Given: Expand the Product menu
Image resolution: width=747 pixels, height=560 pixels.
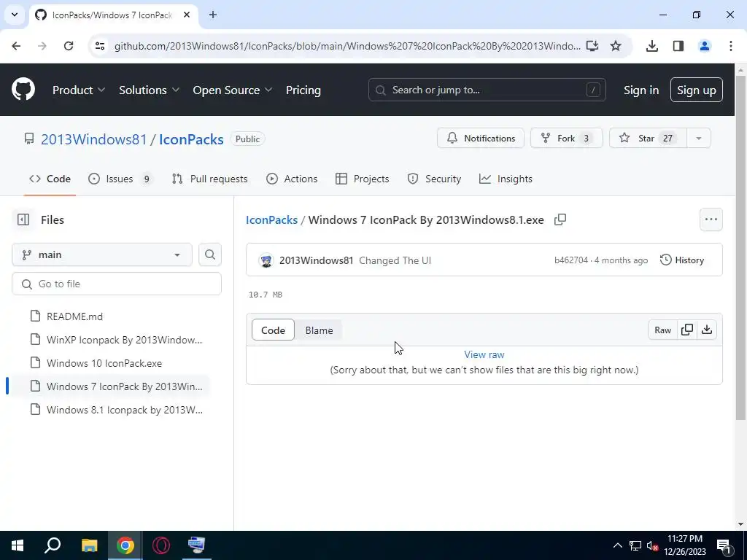Looking at the screenshot, I should 79,90.
